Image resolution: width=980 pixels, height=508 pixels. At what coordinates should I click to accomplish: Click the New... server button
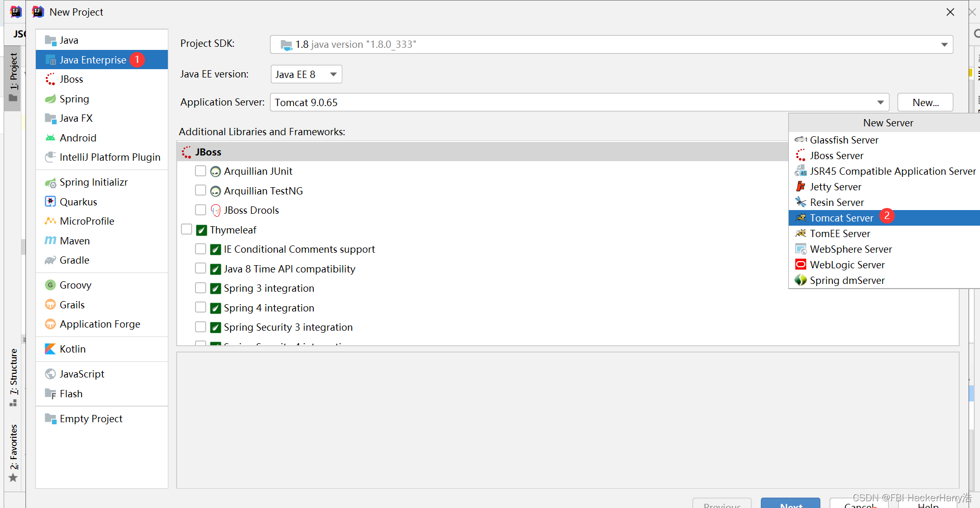925,102
